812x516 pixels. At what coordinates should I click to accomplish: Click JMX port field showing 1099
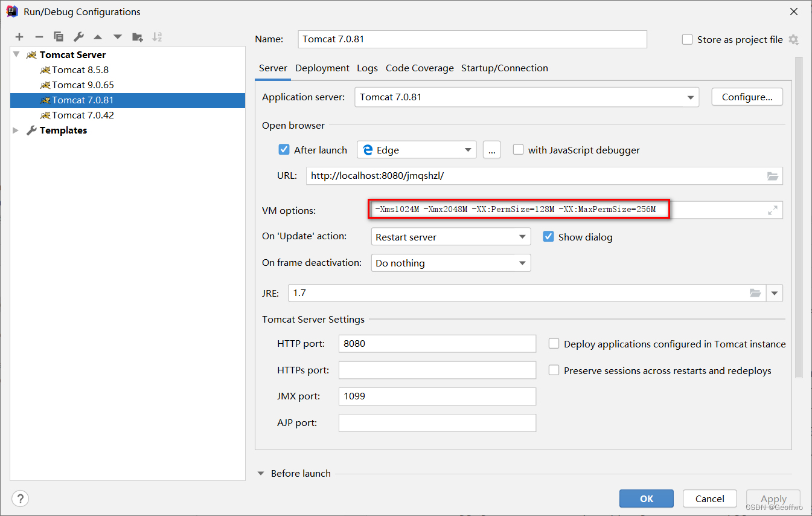(x=437, y=396)
